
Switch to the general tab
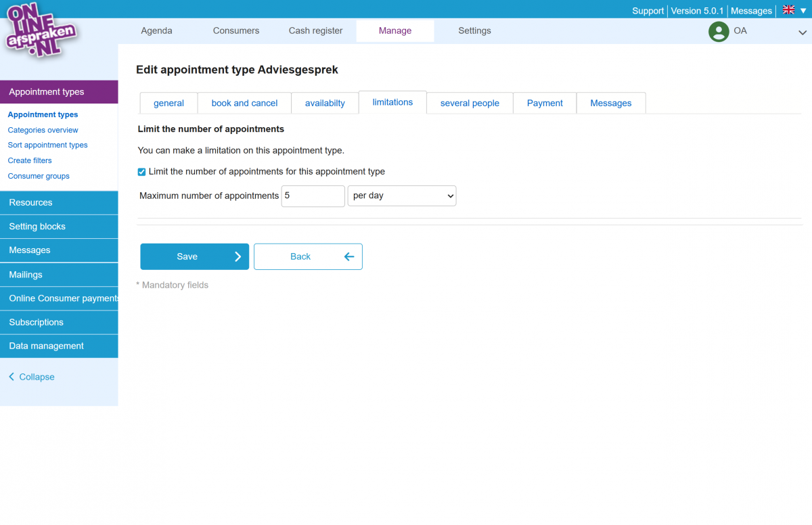(168, 103)
